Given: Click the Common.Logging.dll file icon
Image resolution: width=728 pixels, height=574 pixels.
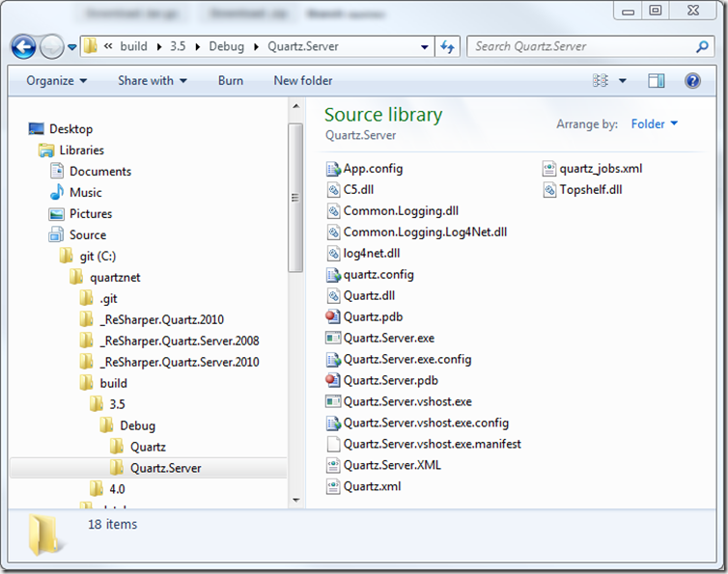Looking at the screenshot, I should click(x=333, y=211).
